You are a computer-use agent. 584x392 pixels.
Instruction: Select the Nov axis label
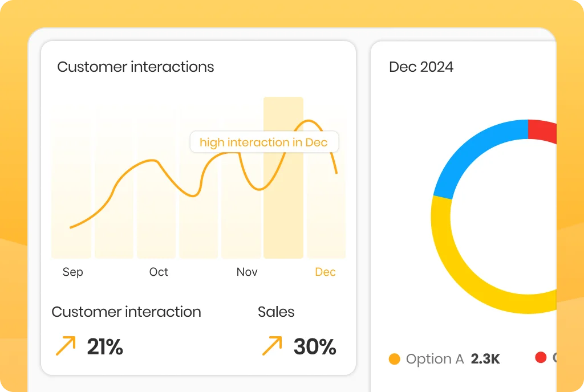[x=247, y=272]
